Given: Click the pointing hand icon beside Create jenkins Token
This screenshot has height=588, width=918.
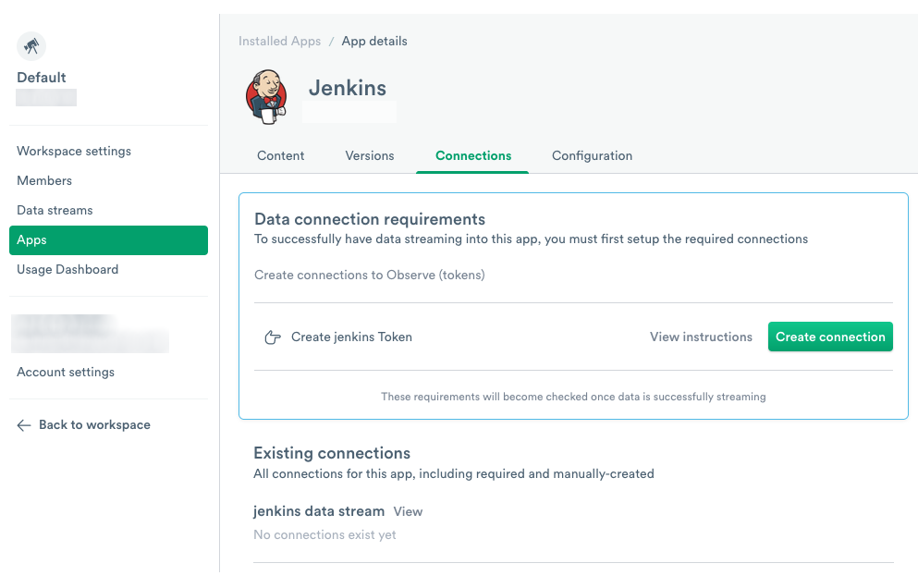Looking at the screenshot, I should [272, 337].
